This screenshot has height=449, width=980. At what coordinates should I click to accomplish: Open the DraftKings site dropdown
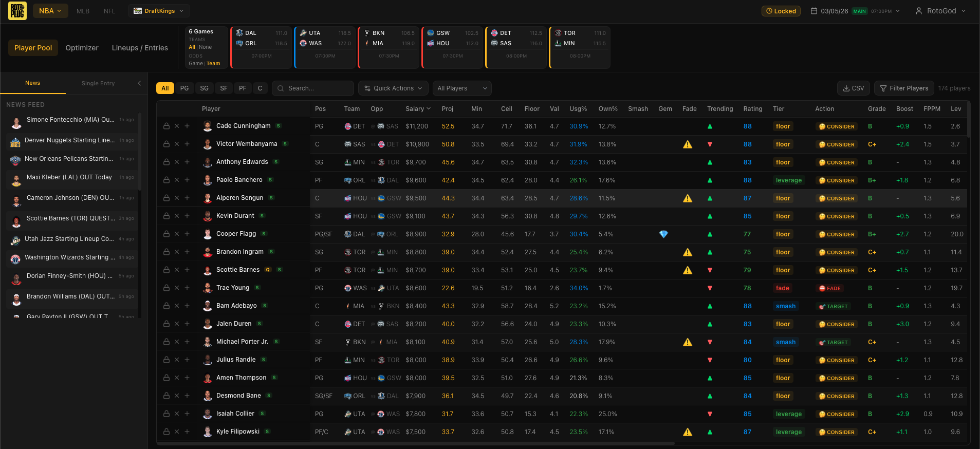[x=159, y=11]
